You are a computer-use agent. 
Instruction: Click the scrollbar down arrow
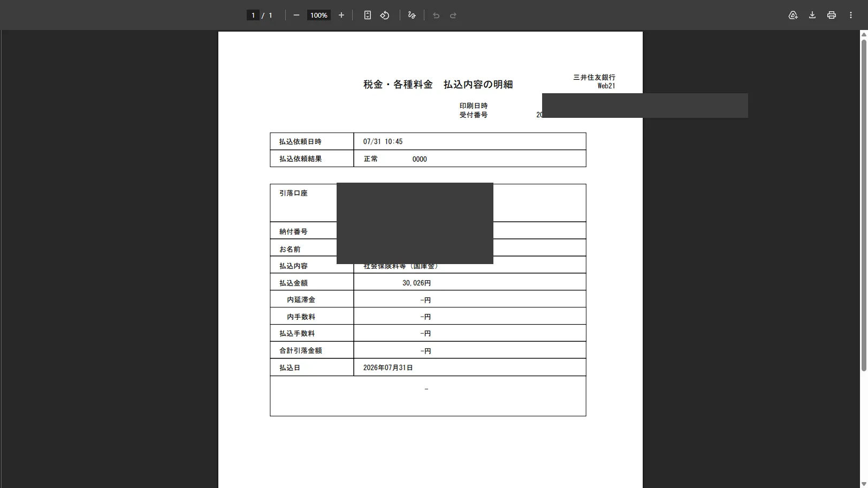[864, 484]
